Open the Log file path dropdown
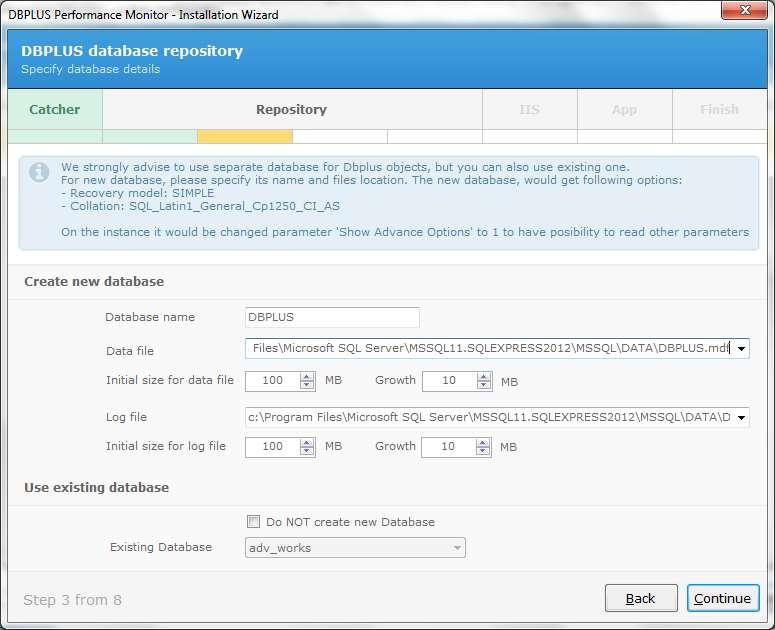This screenshot has width=775, height=630. [x=741, y=418]
